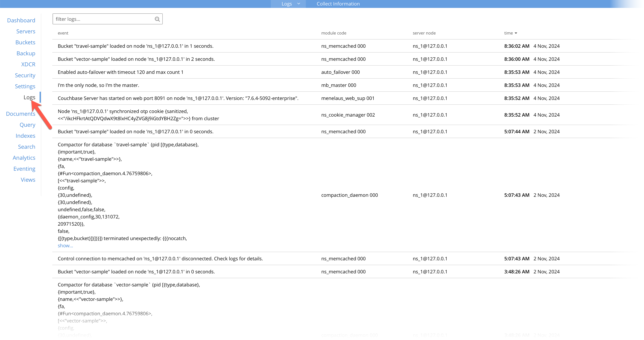644x340 pixels.
Task: Open the Query workbench link
Action: [x=28, y=125]
